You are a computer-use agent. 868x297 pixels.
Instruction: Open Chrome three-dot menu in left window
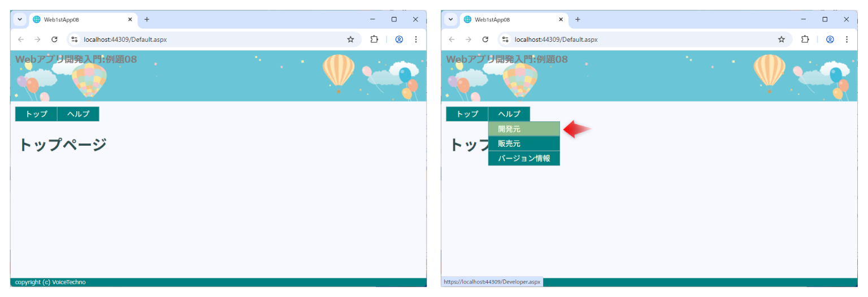[x=416, y=40]
